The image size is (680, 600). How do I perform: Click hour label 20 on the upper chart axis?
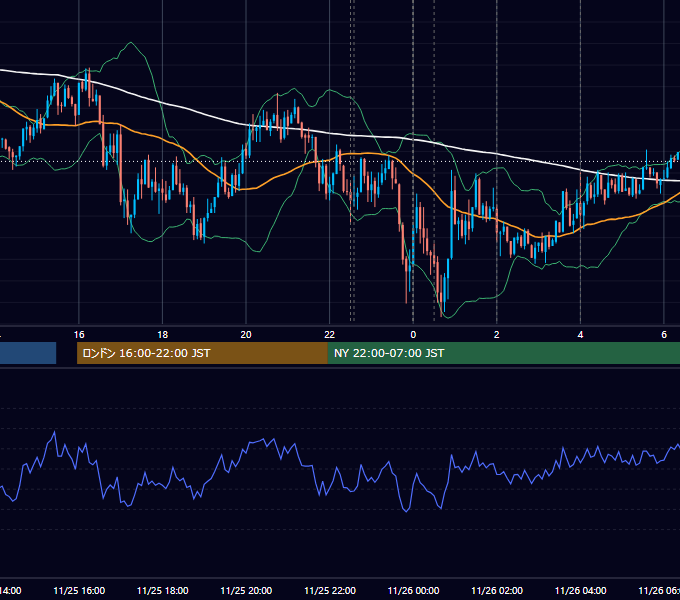click(x=246, y=335)
